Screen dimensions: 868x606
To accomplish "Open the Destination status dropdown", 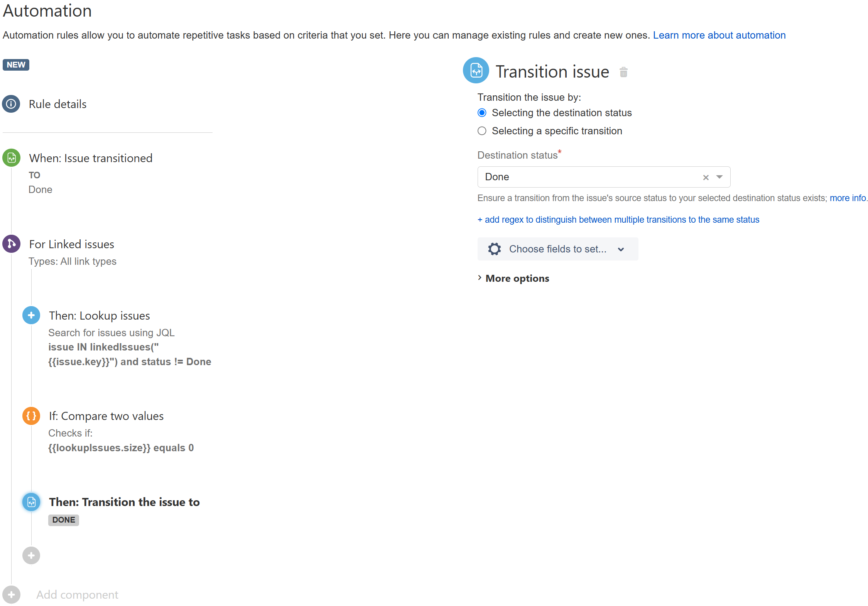I will 719,177.
